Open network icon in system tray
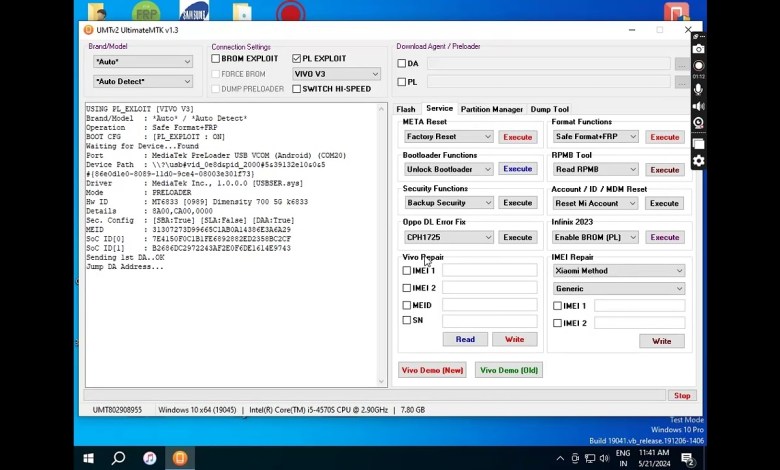This screenshot has width=780, height=470. point(590,459)
